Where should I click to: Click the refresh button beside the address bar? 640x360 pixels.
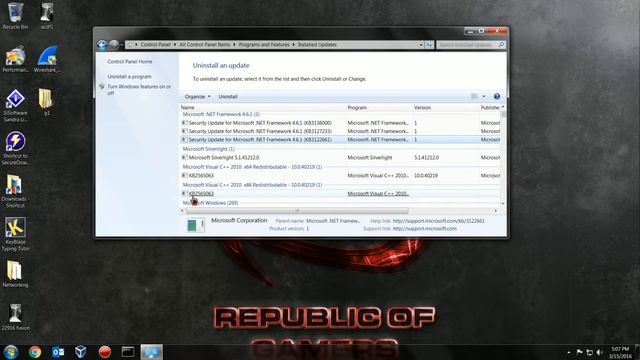point(429,44)
